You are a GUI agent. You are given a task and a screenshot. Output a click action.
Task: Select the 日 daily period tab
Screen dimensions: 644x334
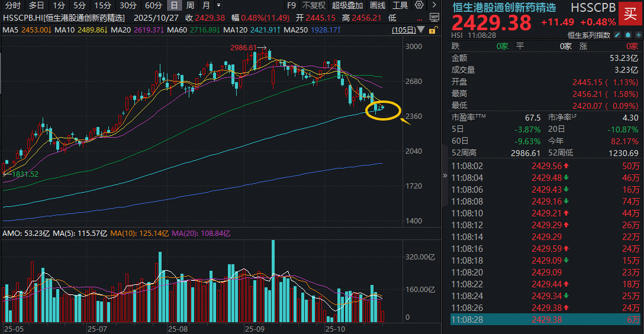pyautogui.click(x=175, y=5)
